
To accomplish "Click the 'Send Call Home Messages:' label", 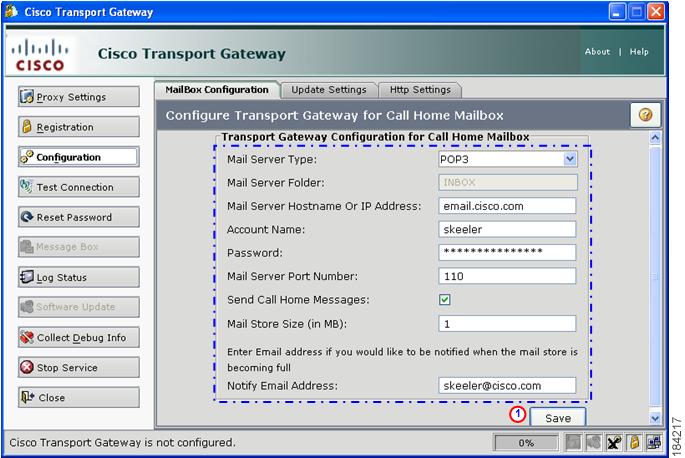I will click(298, 300).
